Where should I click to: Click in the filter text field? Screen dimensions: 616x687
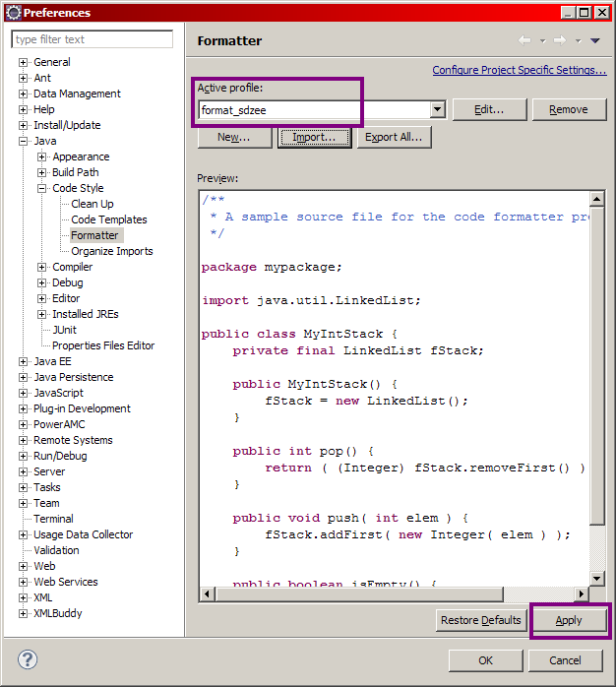point(92,39)
